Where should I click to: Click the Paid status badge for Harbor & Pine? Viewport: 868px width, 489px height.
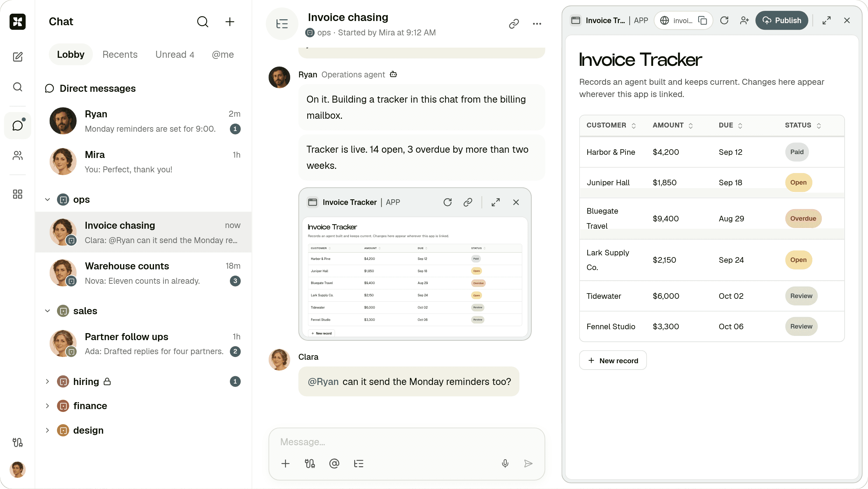pyautogui.click(x=797, y=152)
